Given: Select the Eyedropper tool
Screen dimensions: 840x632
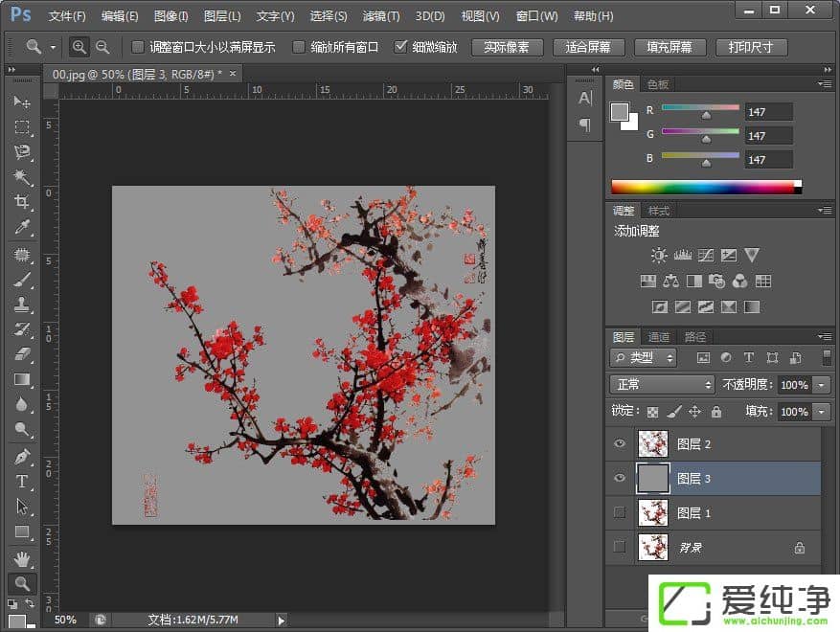Looking at the screenshot, I should tap(22, 227).
